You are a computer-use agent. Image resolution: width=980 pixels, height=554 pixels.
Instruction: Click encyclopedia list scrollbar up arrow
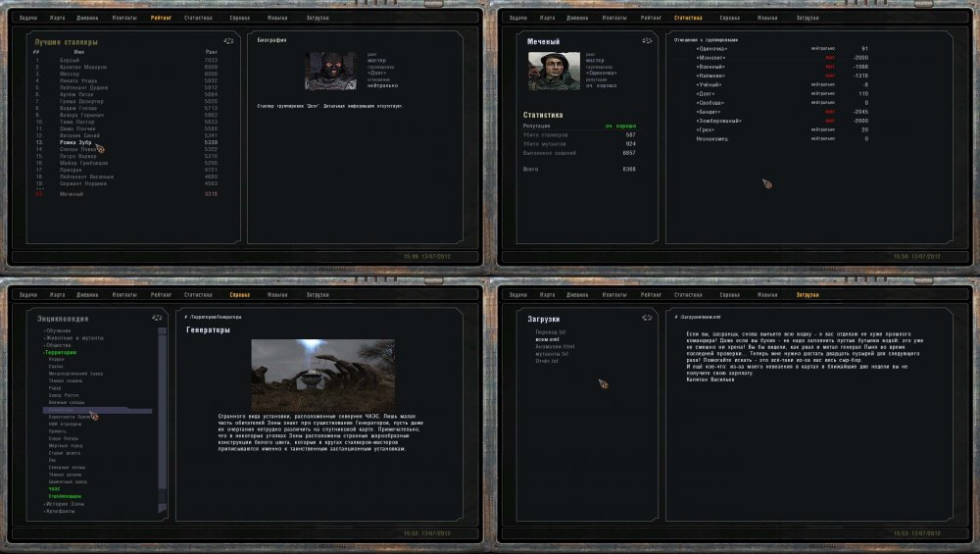[162, 330]
